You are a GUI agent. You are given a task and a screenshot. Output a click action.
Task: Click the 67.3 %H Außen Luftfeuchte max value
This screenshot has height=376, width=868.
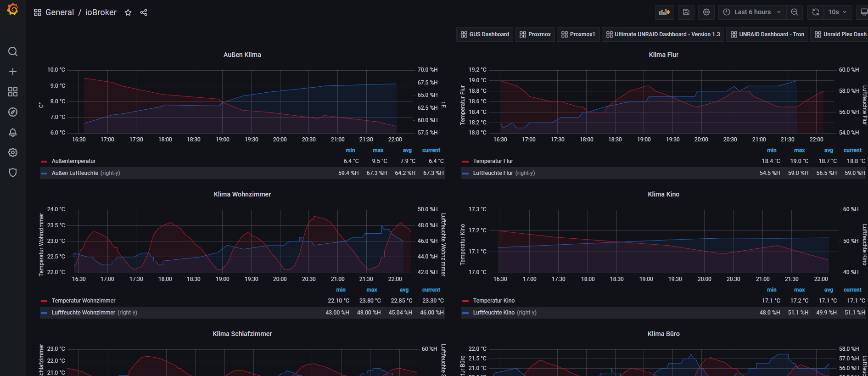(x=377, y=173)
